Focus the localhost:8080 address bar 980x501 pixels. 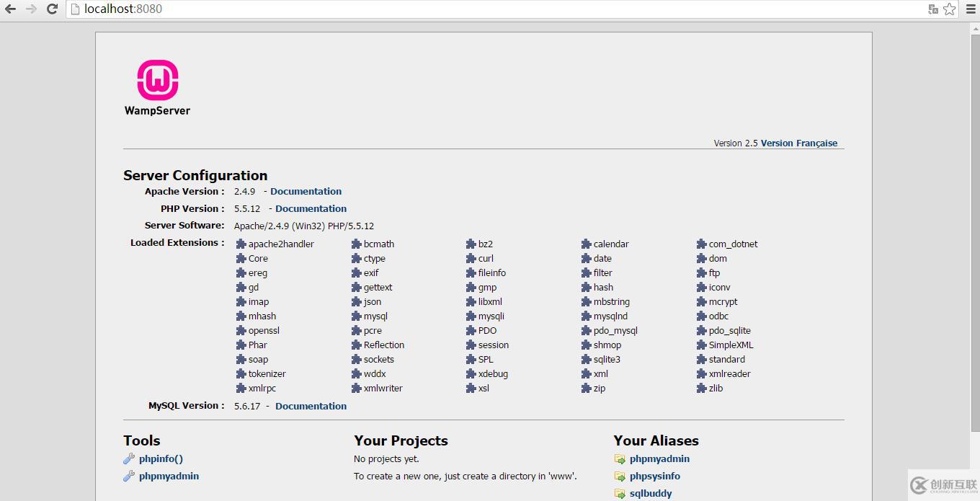click(497, 9)
